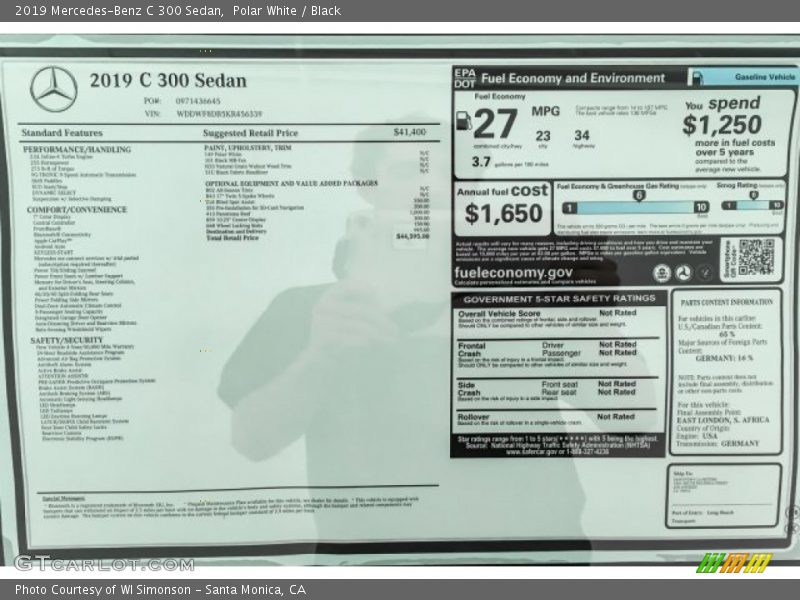Click the annual fuel cost $1,650
Viewport: 800px width, 600px height.
(503, 213)
